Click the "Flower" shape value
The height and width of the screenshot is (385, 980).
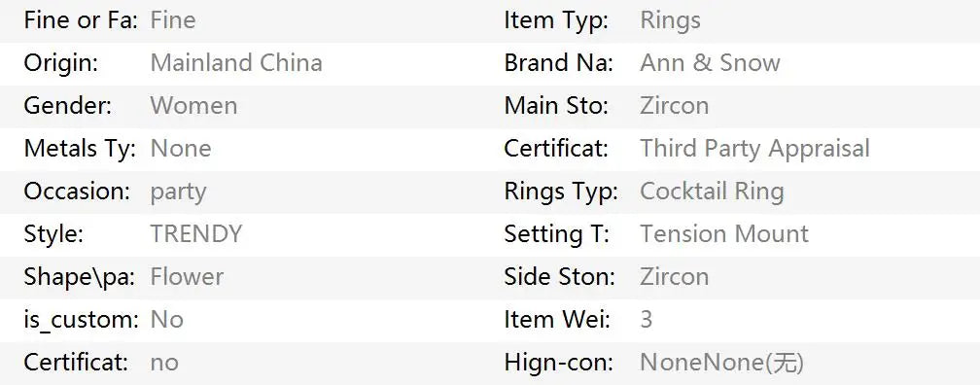click(187, 276)
